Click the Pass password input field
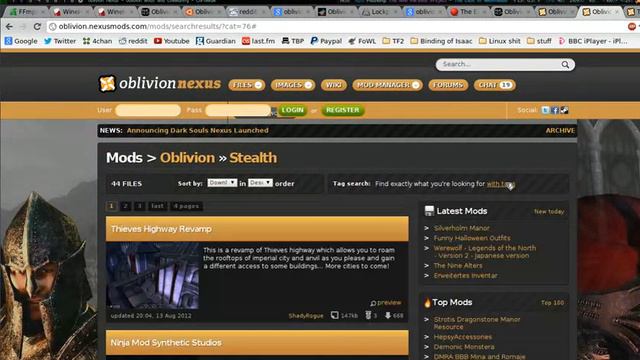Screen dimensions: 640x360 238,110
